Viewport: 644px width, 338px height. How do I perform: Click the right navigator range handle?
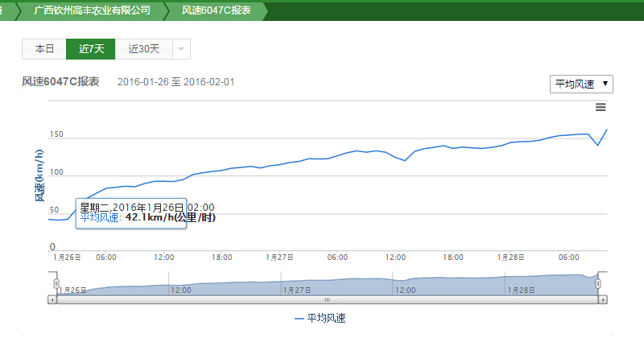click(x=597, y=282)
